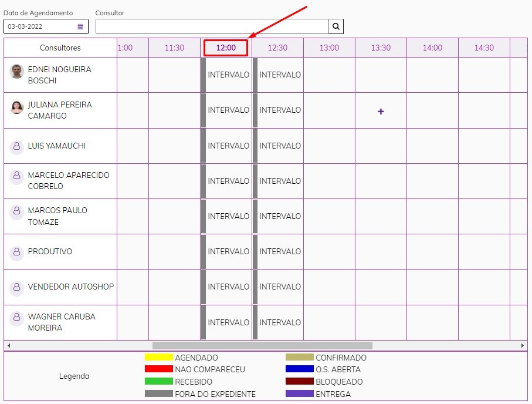The height and width of the screenshot is (404, 532).
Task: Click Marcelo Aparecido Cobrelo's user avatar icon
Action: [16, 176]
